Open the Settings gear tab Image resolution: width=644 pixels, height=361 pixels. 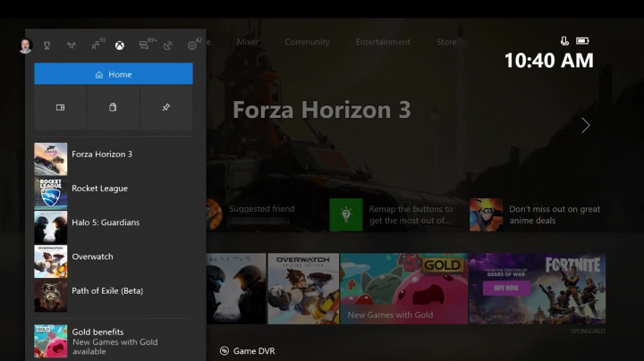coord(193,45)
